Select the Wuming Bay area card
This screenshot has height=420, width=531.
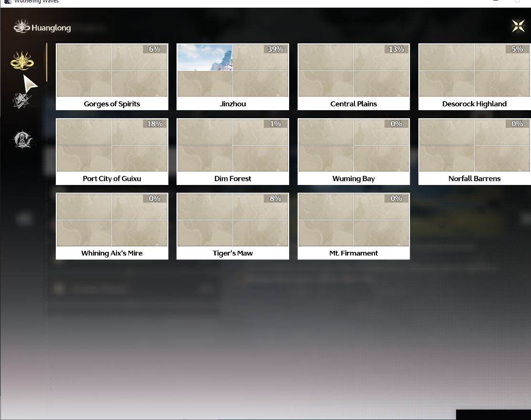pos(354,152)
